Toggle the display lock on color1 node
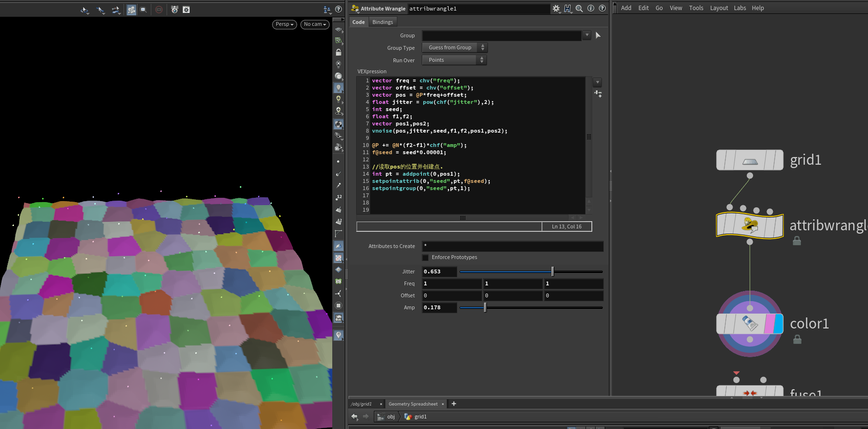 coord(797,339)
